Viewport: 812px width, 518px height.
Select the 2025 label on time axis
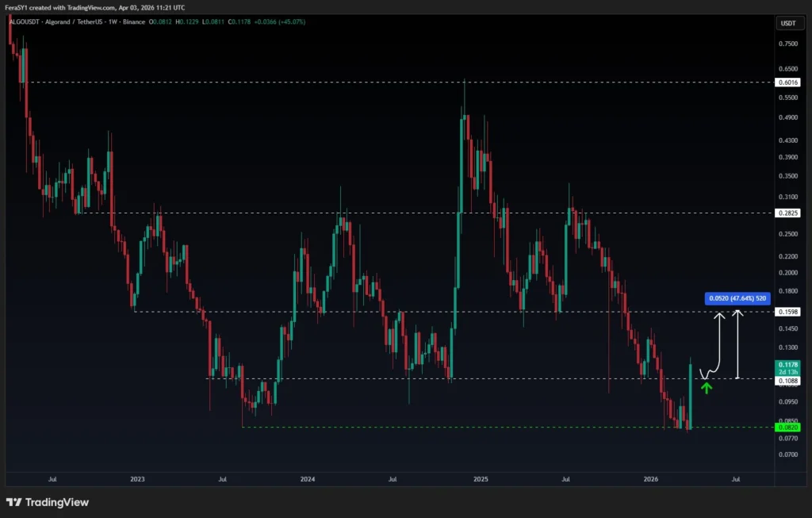point(481,479)
